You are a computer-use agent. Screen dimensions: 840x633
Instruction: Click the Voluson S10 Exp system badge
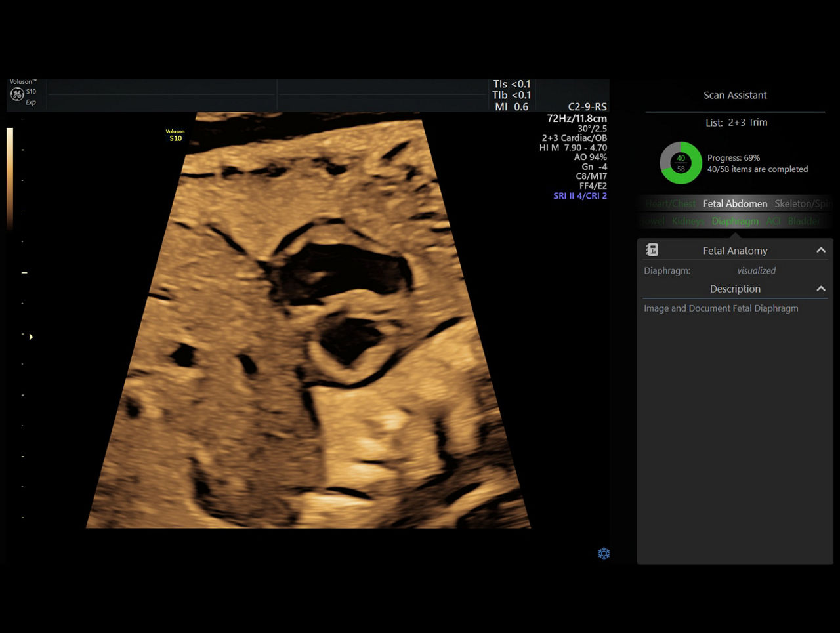(x=24, y=91)
